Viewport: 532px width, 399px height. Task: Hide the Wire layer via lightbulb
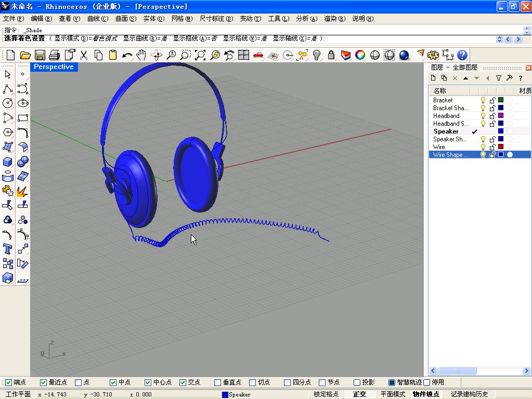(x=483, y=147)
